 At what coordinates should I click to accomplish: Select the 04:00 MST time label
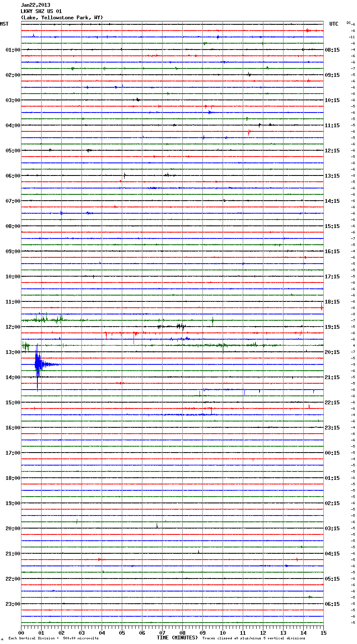(13, 126)
